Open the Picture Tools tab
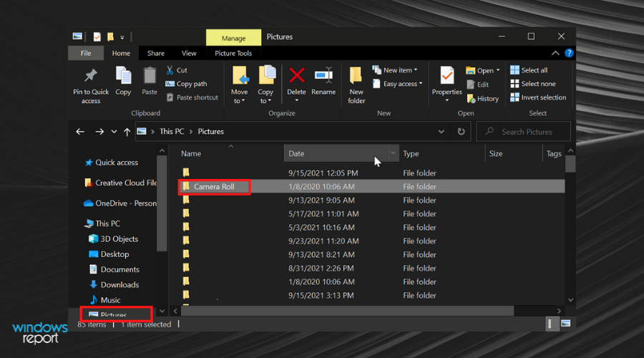 [233, 53]
